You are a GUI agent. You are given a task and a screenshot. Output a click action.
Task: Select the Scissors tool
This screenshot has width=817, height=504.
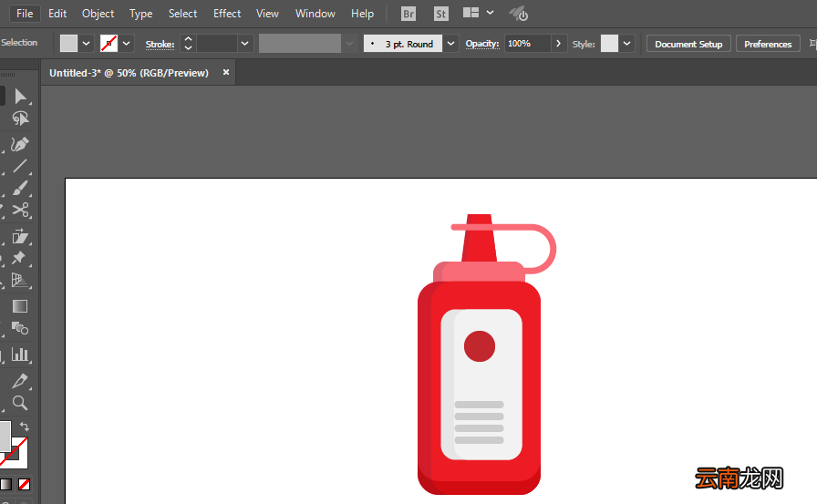coord(20,210)
